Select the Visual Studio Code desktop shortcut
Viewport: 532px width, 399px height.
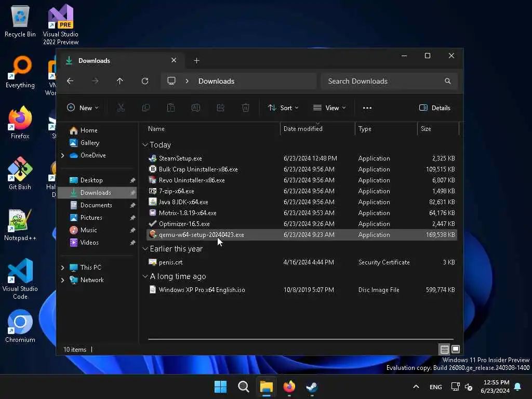(20, 279)
